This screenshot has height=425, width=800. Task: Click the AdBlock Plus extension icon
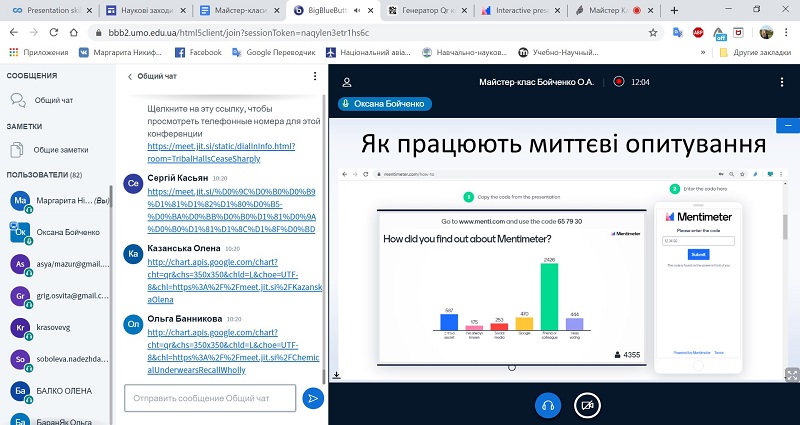point(698,32)
